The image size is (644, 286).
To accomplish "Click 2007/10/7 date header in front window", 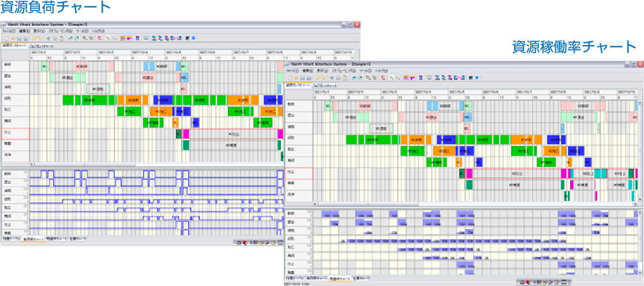I will tap(533, 91).
